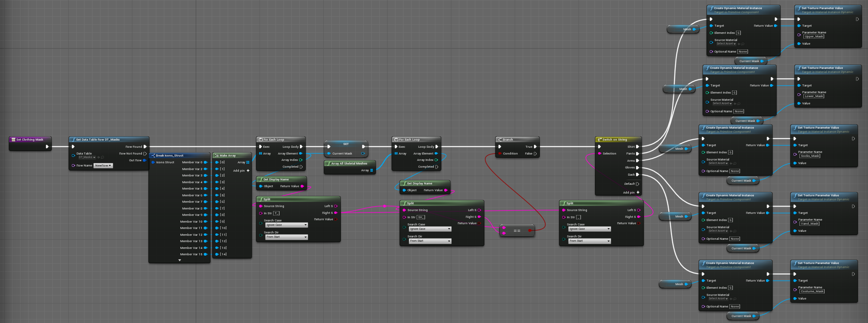This screenshot has width=868, height=323.
Task: Click the Array output pin of Array All Skeletal Meshes
Action: click(x=372, y=170)
